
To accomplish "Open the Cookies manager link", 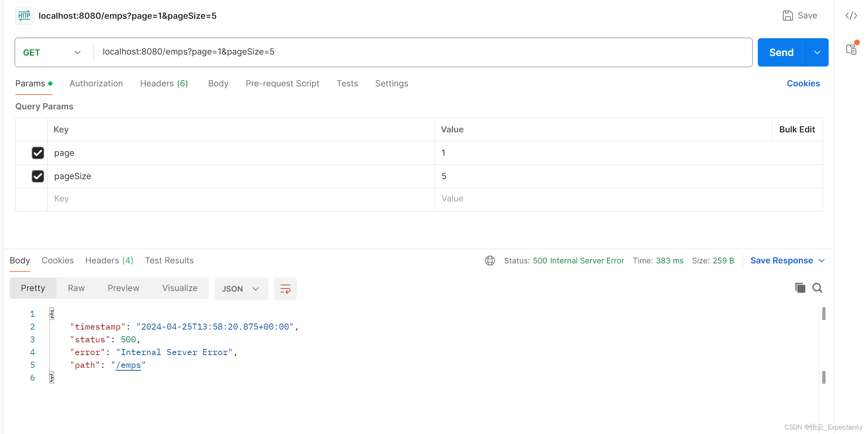I will (803, 83).
